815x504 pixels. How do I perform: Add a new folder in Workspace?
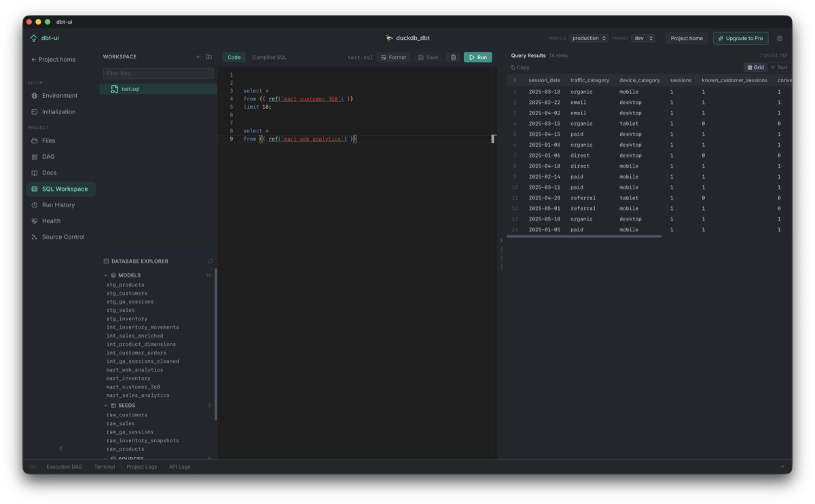(209, 57)
